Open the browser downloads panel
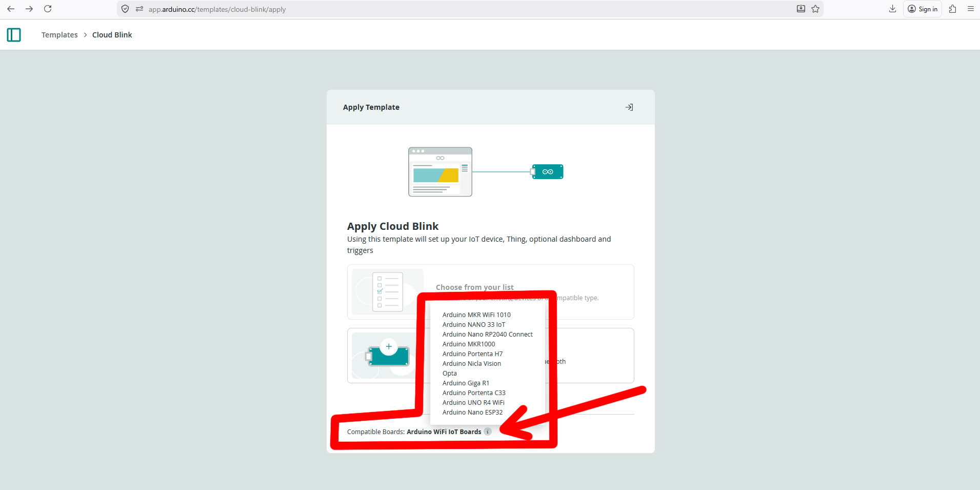Image resolution: width=980 pixels, height=490 pixels. pyautogui.click(x=892, y=9)
